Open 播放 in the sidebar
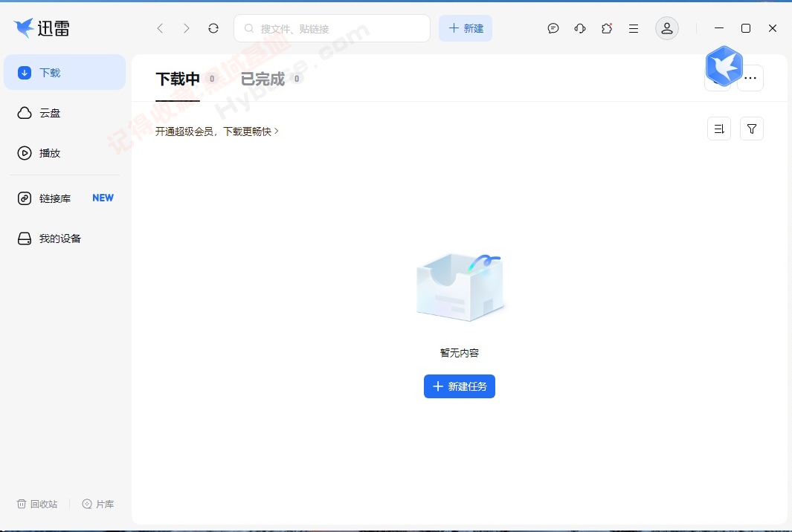 (x=65, y=153)
